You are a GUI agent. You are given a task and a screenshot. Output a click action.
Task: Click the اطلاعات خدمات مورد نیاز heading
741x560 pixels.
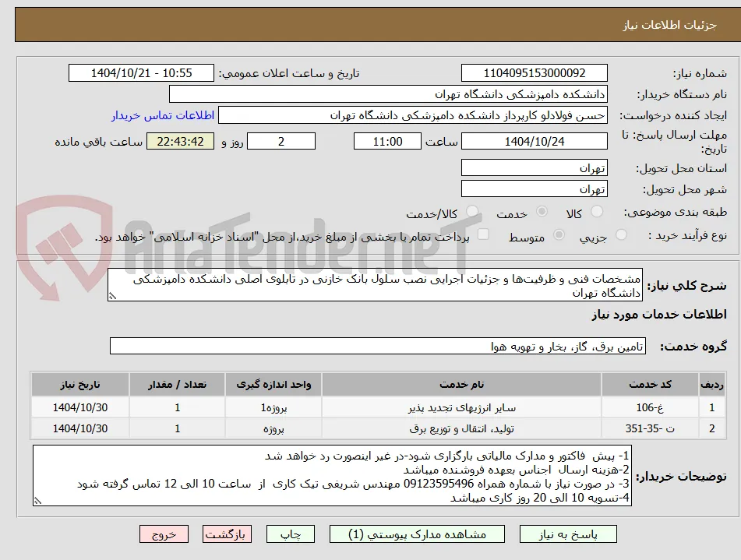click(659, 315)
